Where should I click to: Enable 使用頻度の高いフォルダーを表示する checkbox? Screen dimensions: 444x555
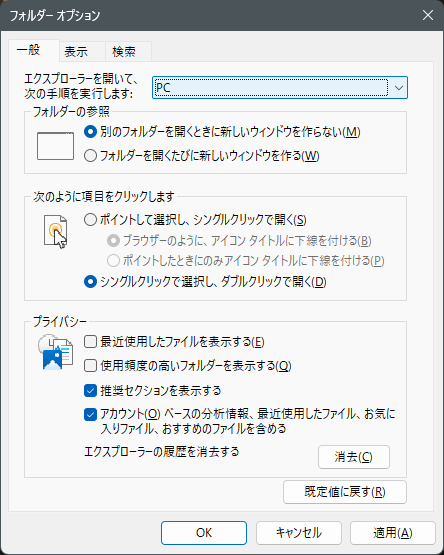click(x=90, y=366)
